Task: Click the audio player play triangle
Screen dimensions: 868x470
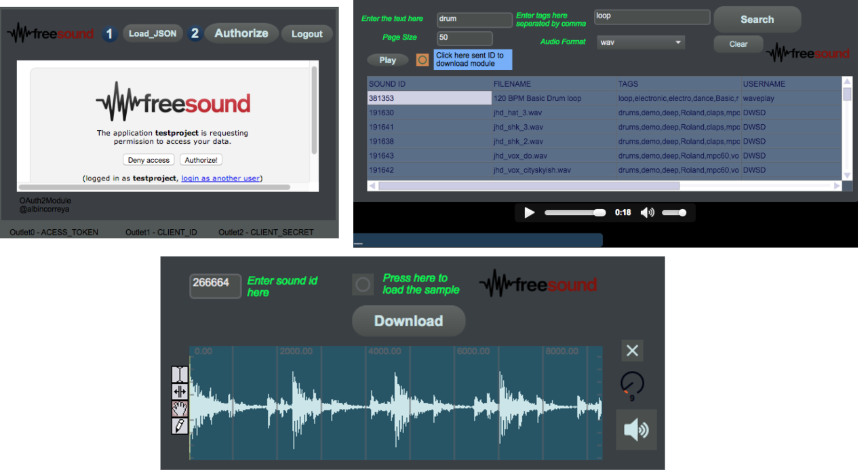Action: coord(530,213)
